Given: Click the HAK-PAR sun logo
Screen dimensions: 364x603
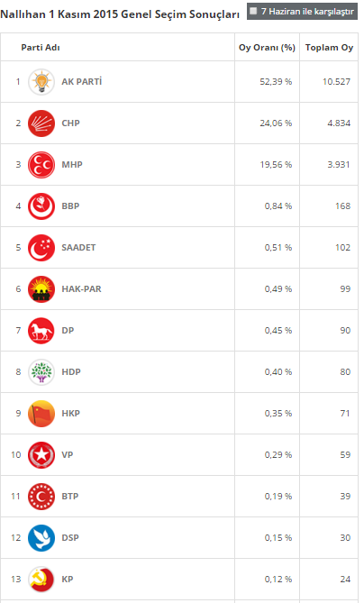Looking at the screenshot, I should [x=41, y=289].
